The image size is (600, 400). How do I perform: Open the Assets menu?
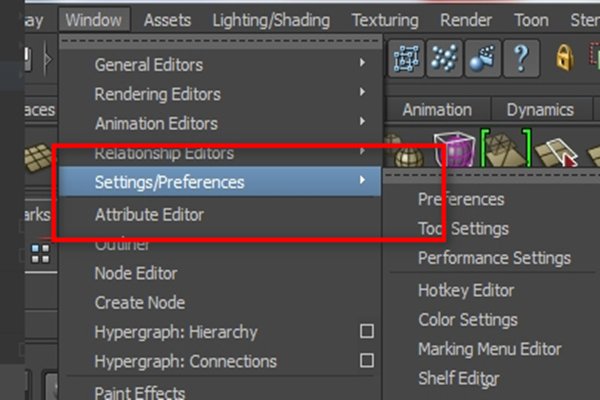point(168,19)
